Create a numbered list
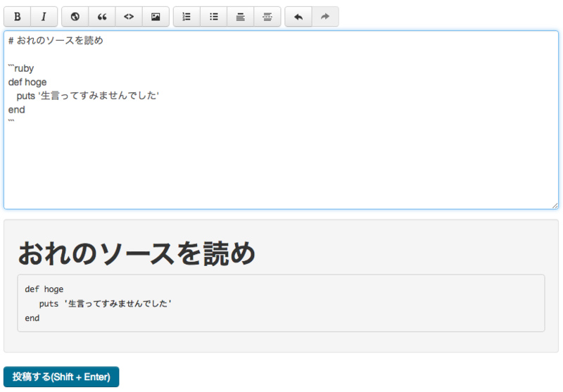This screenshot has width=563, height=392. tap(186, 16)
